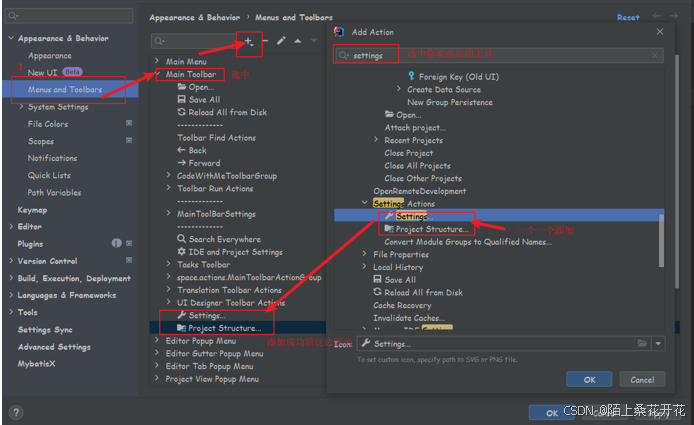Click the Move Down arrow icon
This screenshot has height=425, width=694.
[x=314, y=41]
